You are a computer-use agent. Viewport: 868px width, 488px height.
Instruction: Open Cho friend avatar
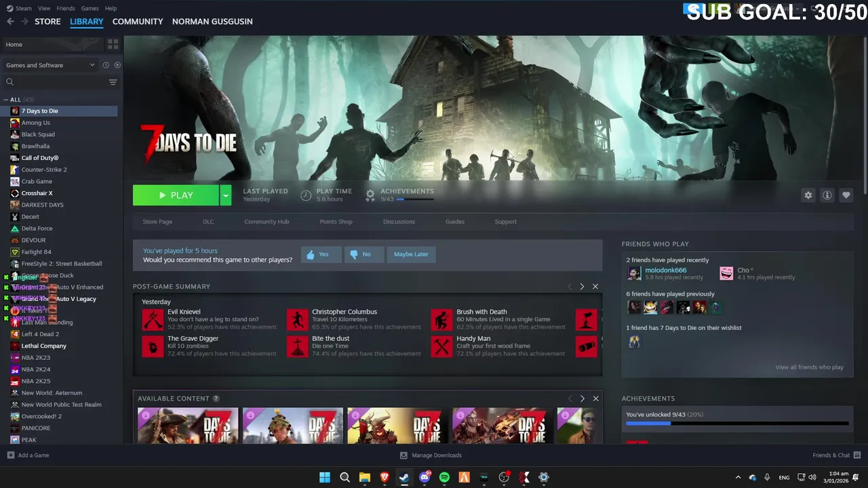[x=726, y=273]
